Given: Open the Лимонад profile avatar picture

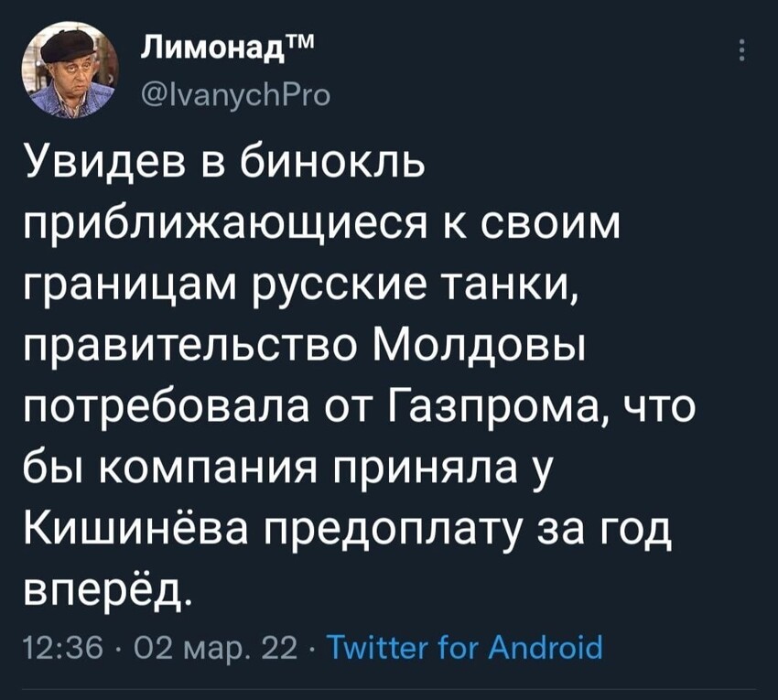Looking at the screenshot, I should [70, 71].
